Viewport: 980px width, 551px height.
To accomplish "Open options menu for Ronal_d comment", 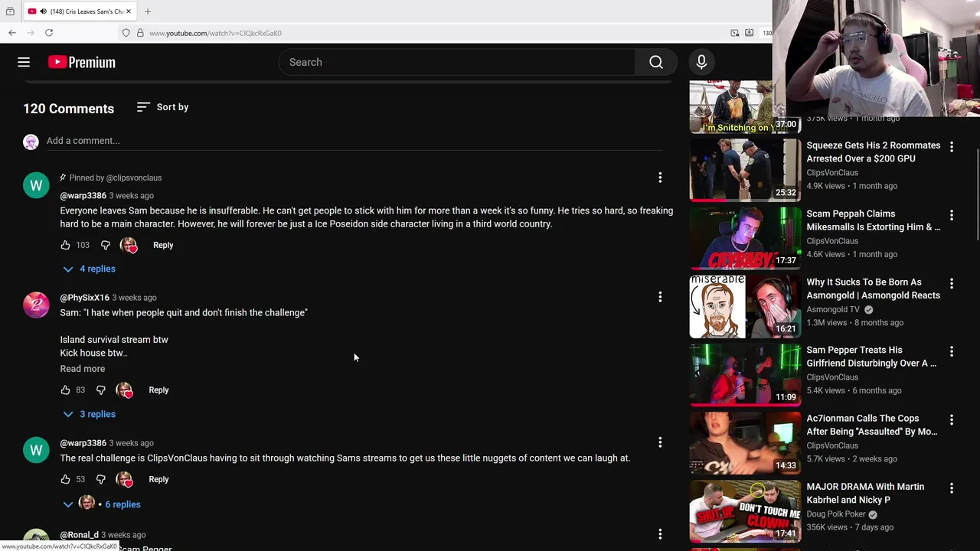I will click(x=660, y=534).
